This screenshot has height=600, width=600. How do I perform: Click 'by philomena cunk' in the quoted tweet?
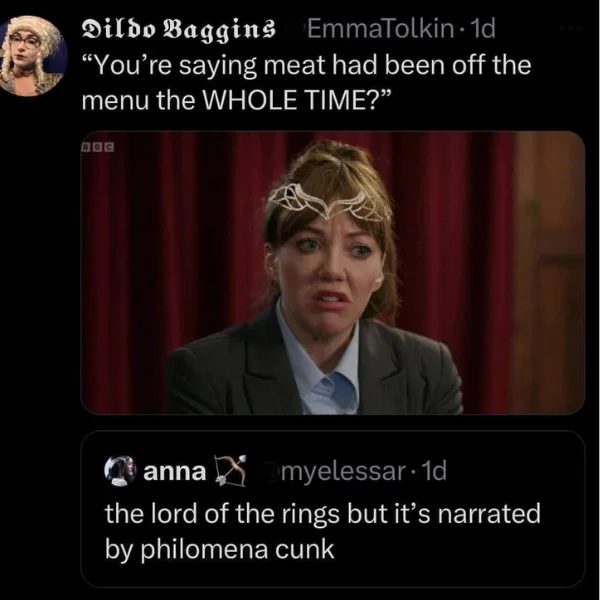point(220,549)
